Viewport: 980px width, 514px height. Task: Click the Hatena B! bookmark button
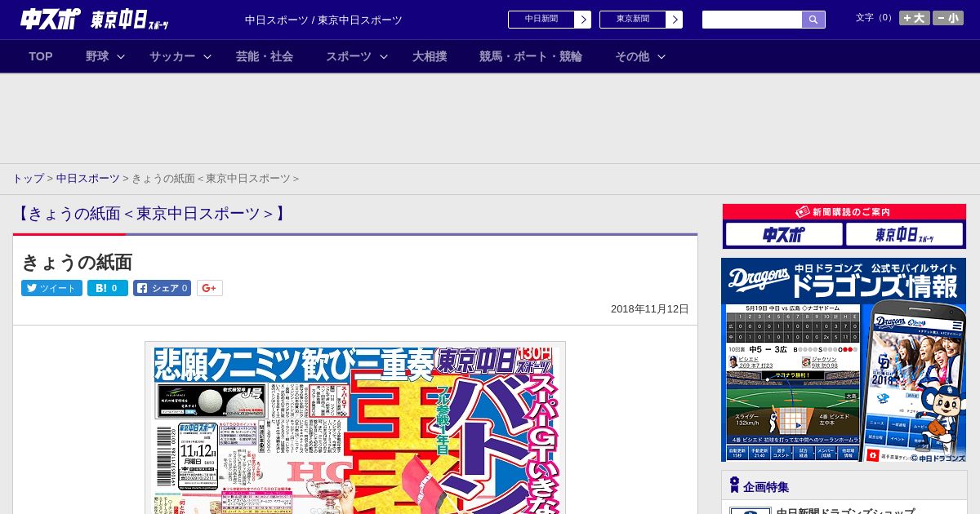[108, 288]
